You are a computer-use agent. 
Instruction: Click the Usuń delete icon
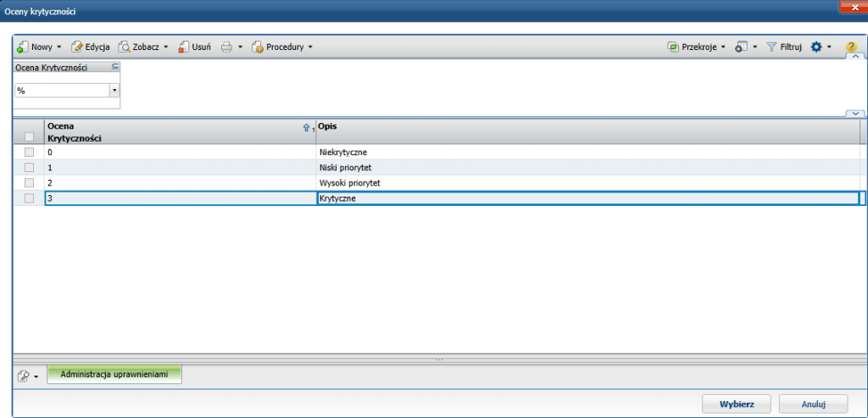(x=183, y=47)
